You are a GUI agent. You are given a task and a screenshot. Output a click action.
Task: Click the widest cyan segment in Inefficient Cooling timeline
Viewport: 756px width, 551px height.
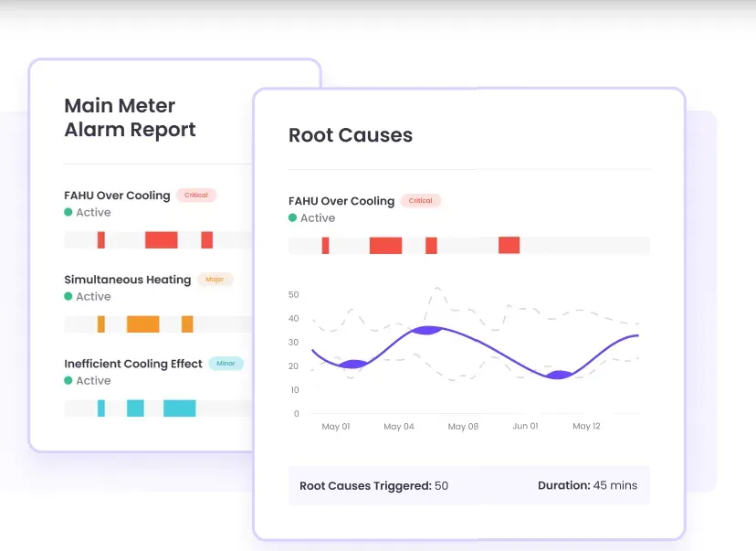pyautogui.click(x=179, y=408)
